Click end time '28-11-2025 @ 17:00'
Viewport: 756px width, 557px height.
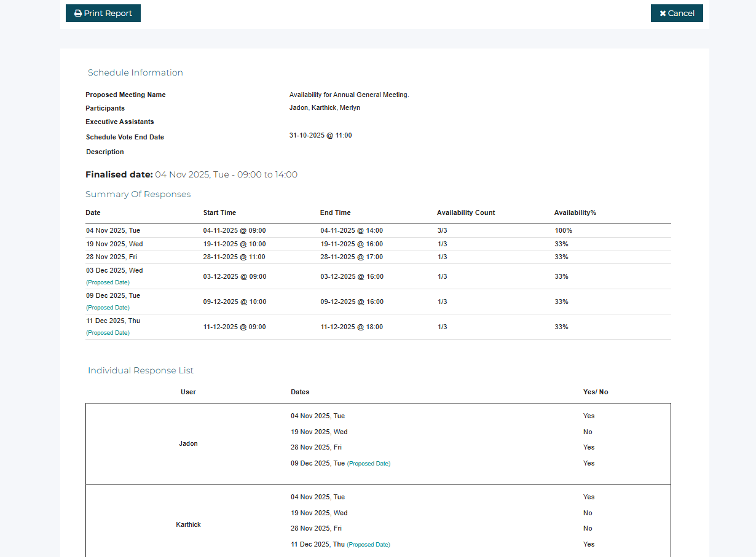pyautogui.click(x=352, y=257)
